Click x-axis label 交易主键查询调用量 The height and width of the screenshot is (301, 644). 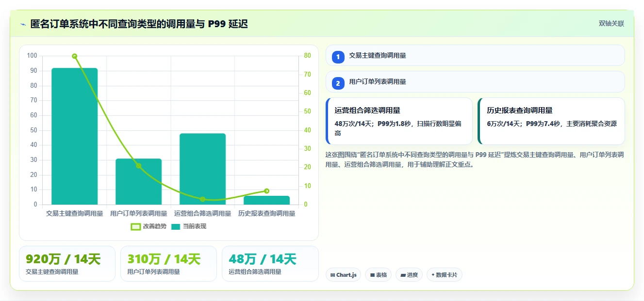click(74, 213)
